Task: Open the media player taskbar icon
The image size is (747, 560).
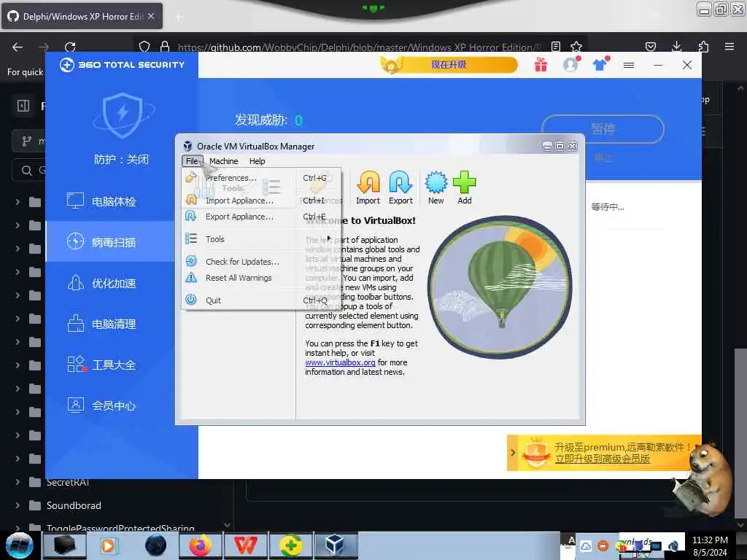Action: 109,545
